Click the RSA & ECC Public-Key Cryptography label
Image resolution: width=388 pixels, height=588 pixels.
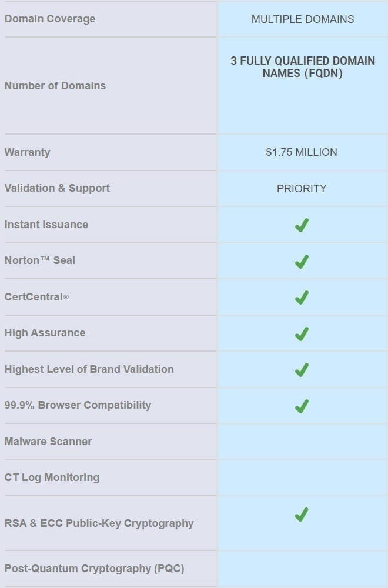tap(99, 523)
